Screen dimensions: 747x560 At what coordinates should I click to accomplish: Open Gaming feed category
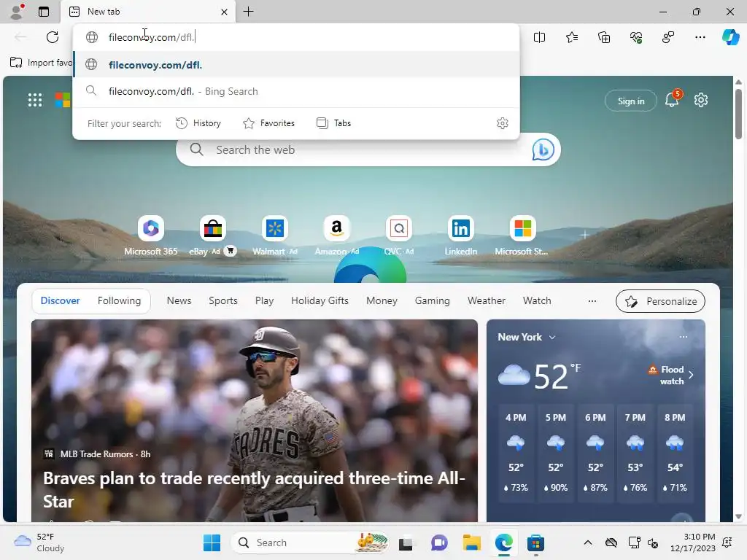pos(432,301)
